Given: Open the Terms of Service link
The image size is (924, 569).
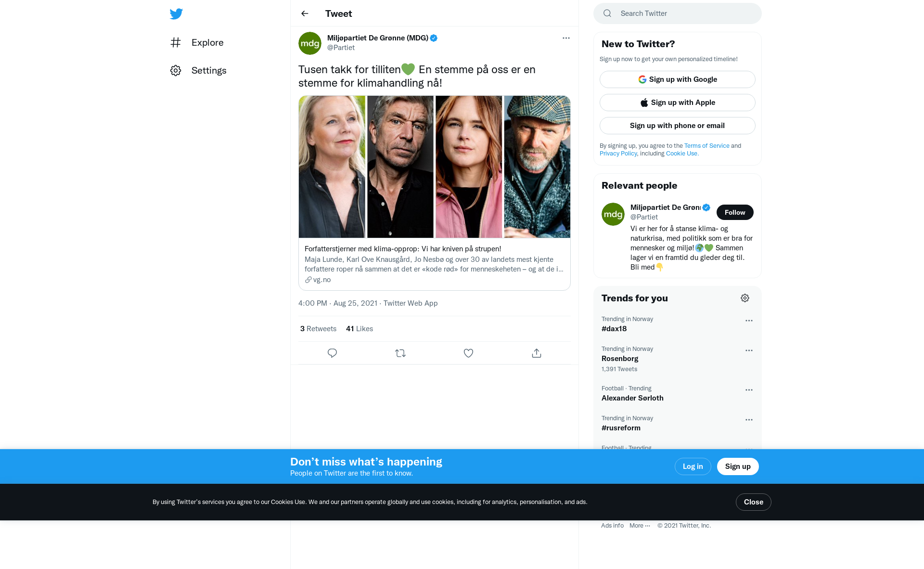Looking at the screenshot, I should [706, 146].
